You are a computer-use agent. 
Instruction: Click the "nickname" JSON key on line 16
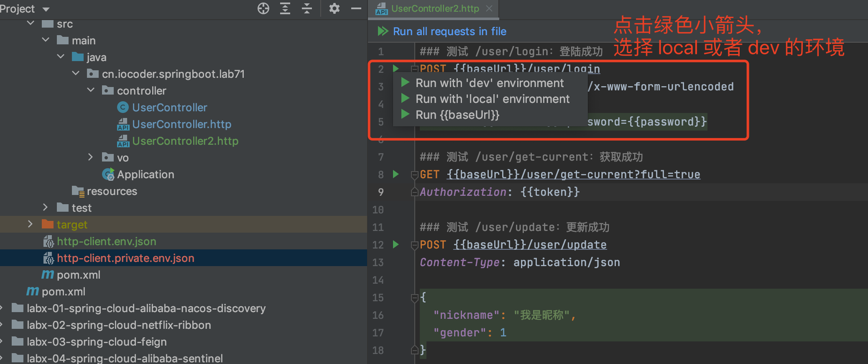pyautogui.click(x=466, y=315)
